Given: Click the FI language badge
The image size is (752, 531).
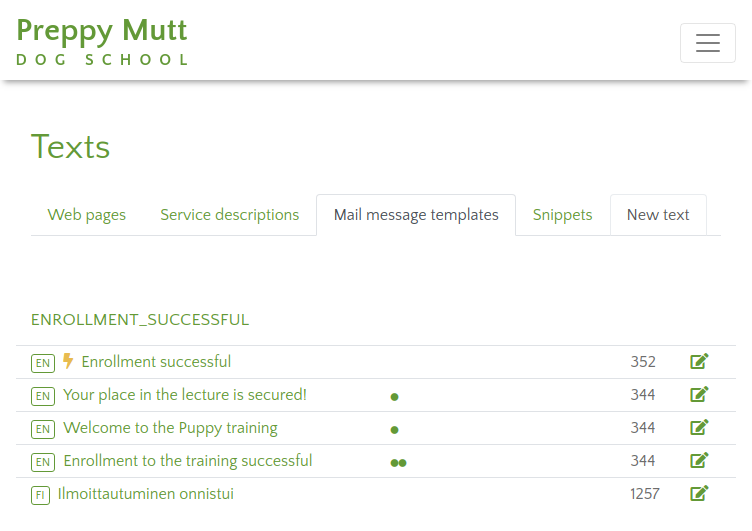Looking at the screenshot, I should (x=40, y=495).
